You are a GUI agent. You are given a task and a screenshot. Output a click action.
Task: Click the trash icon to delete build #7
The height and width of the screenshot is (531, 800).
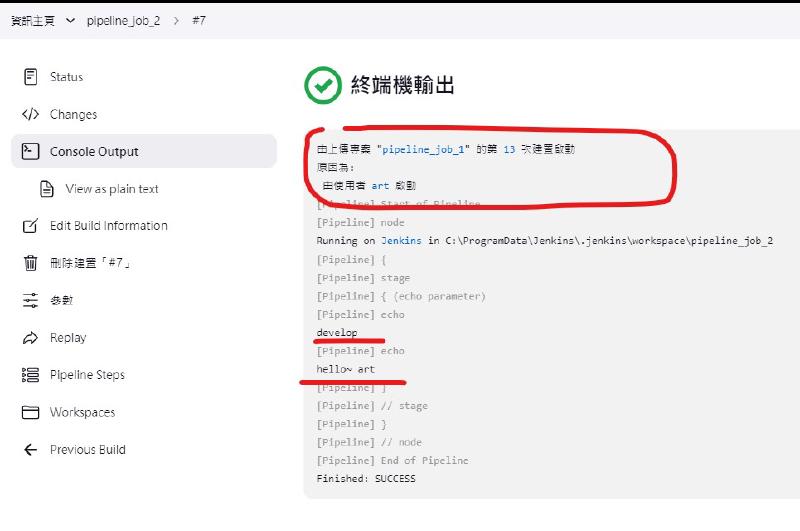pyautogui.click(x=30, y=263)
